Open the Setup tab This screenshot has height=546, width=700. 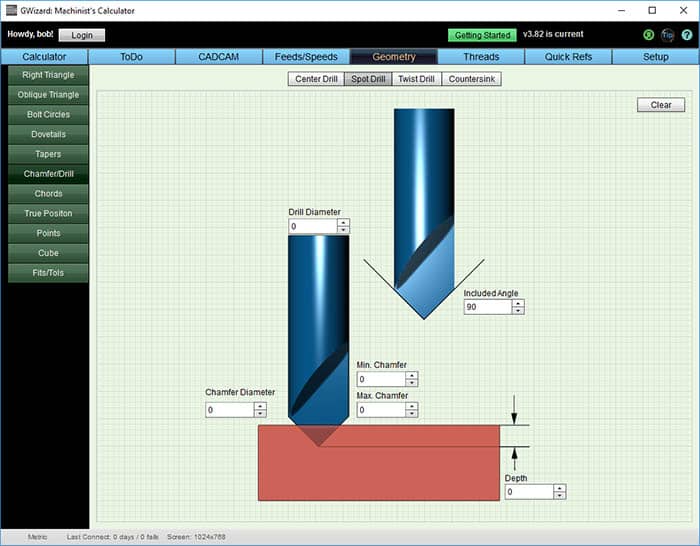pos(655,57)
